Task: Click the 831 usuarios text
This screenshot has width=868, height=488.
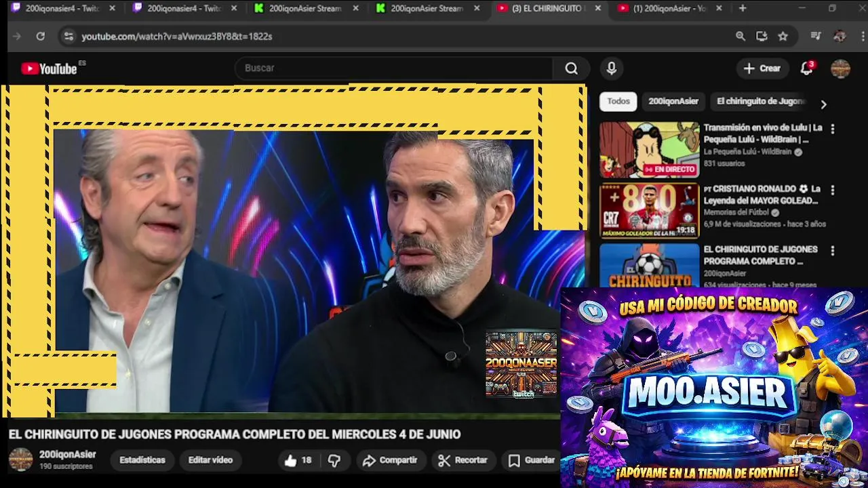Action: tap(724, 163)
